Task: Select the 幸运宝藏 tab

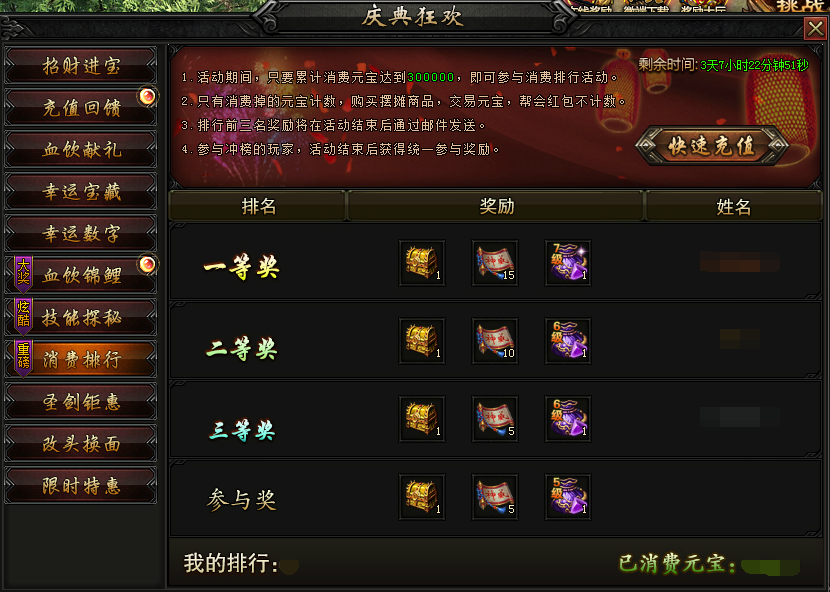Action: [81, 191]
